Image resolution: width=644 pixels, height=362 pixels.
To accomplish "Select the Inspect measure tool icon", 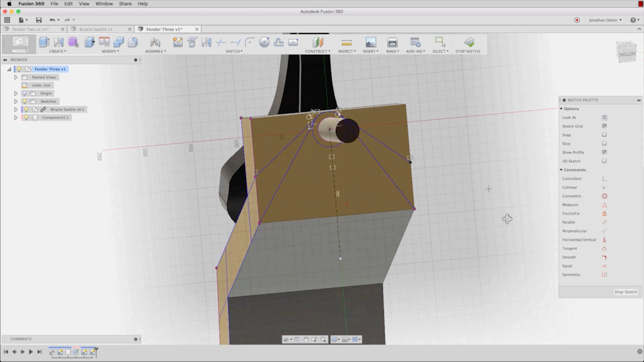I will click(x=346, y=43).
